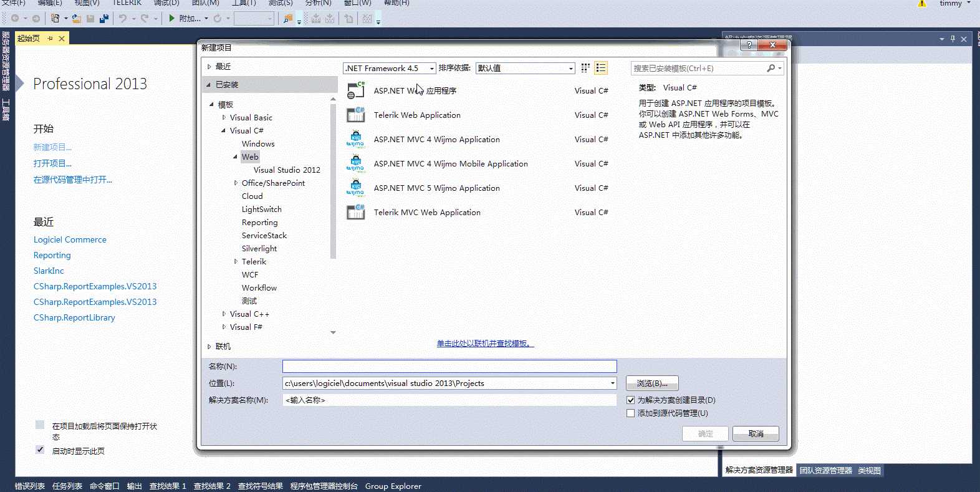Click the find in files toolbar icon
The height and width of the screenshot is (492, 980).
click(x=288, y=19)
